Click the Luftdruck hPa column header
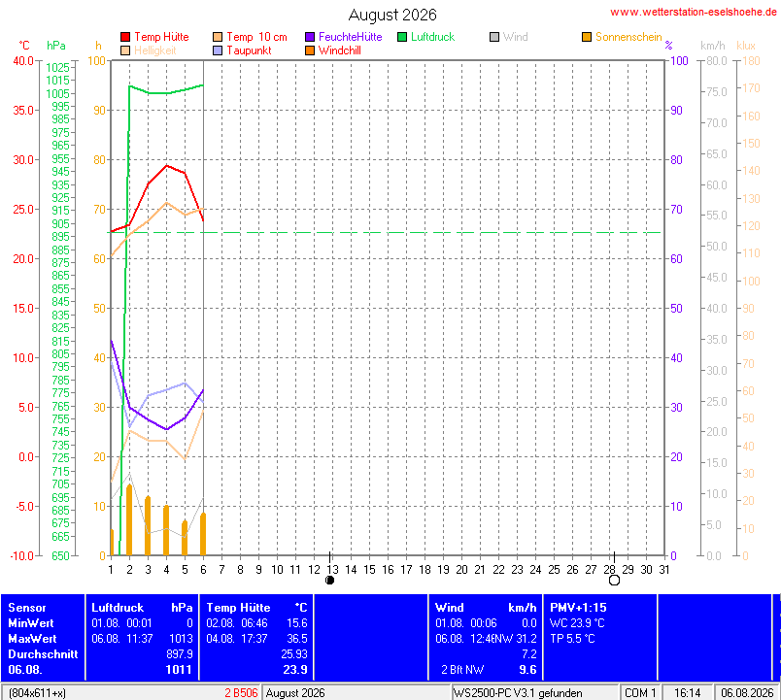781x700 pixels. pos(142,608)
